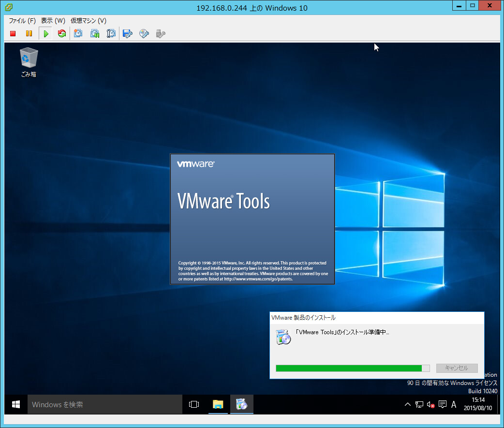The image size is (504, 428).
Task: Click the VMware Tools installer disc icon
Action: pos(283,337)
